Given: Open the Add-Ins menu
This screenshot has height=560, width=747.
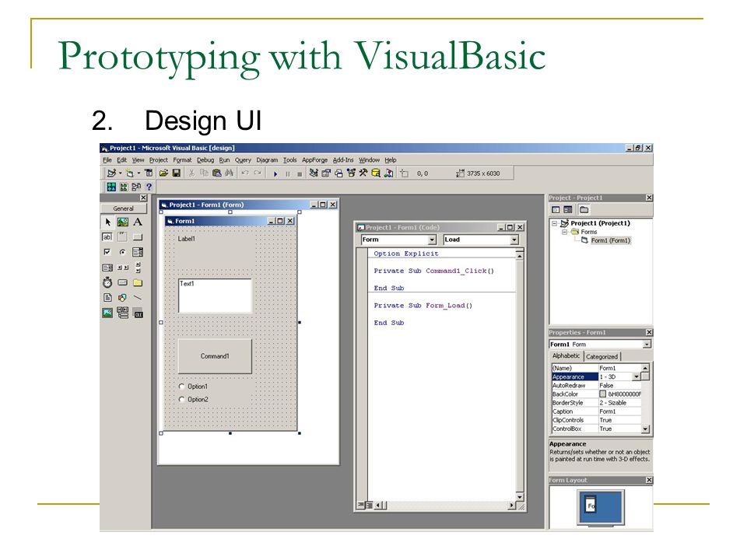Looking at the screenshot, I should click(343, 160).
